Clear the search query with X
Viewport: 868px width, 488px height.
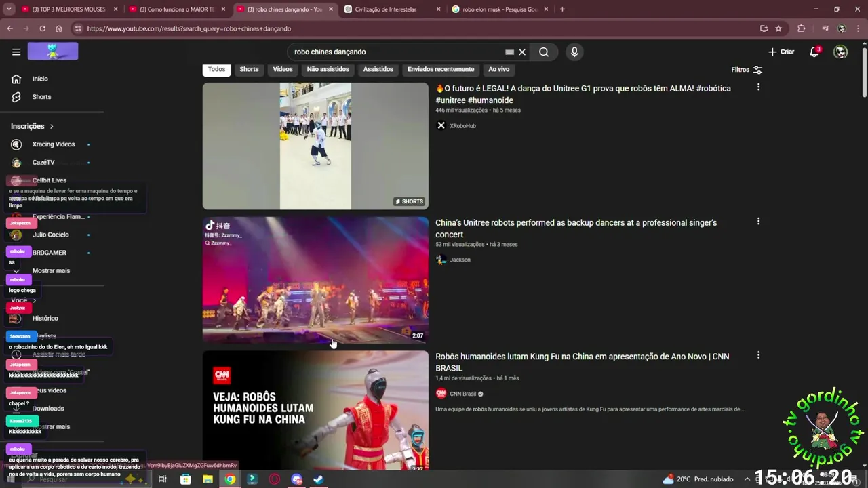[522, 52]
